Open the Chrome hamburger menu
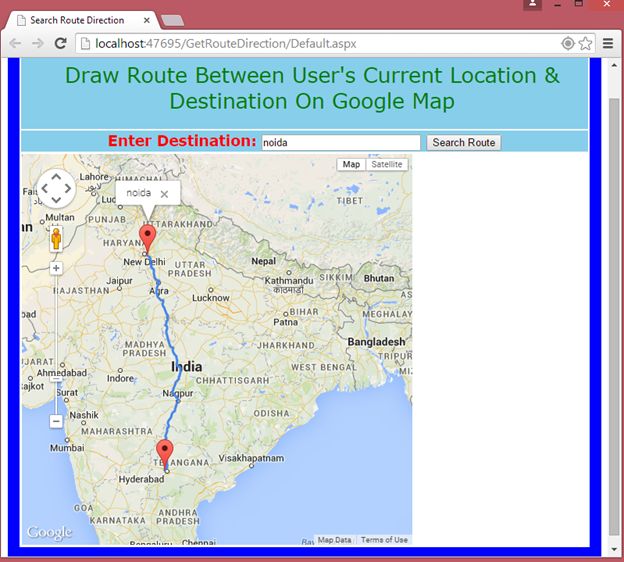This screenshot has width=624, height=562. [x=608, y=43]
